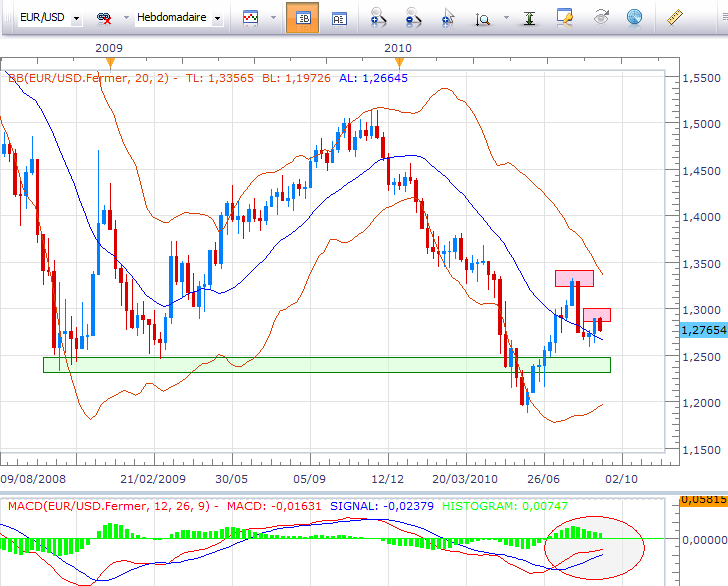Toggle the highlighted orange data window button
Screen dimensions: 728x586
302,18
